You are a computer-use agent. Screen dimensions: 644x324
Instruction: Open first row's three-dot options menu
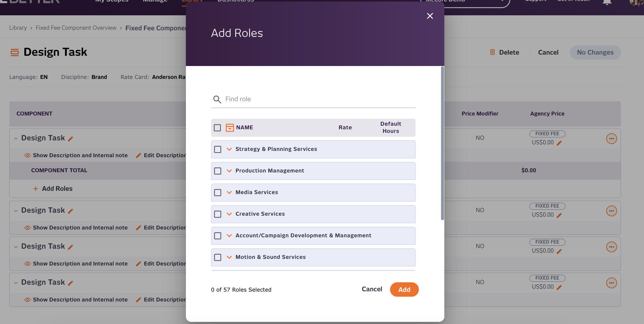click(611, 138)
